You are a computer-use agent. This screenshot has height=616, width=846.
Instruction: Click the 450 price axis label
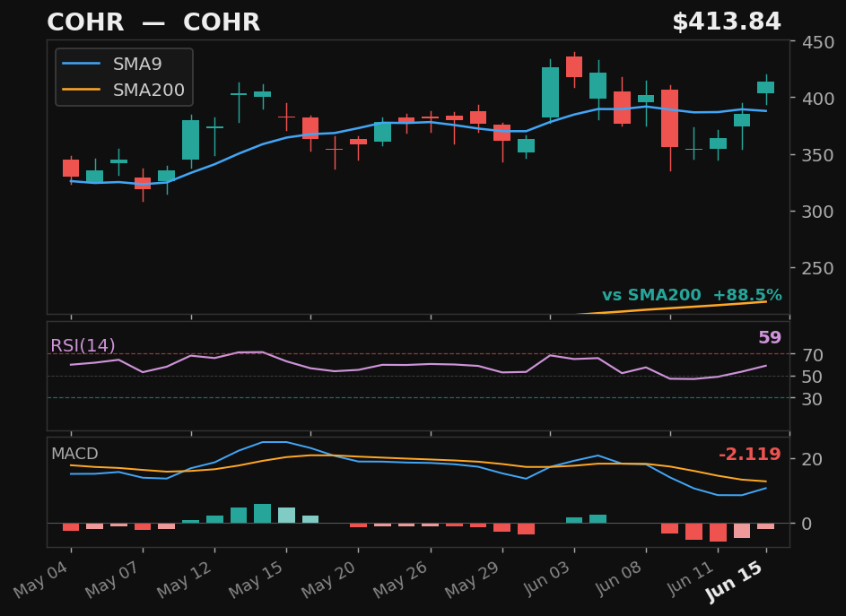818,42
